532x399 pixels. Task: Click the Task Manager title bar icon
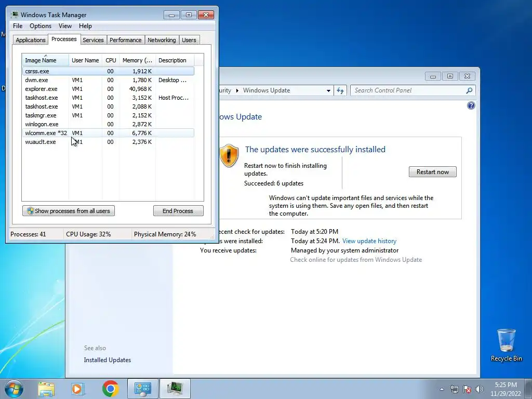14,15
